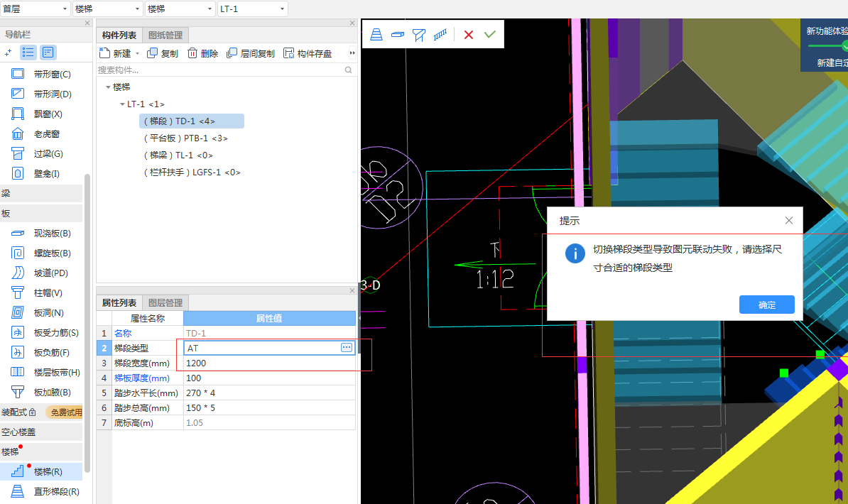The height and width of the screenshot is (504, 848).
Task: Select 板负筋(F) component
Action: (40, 353)
